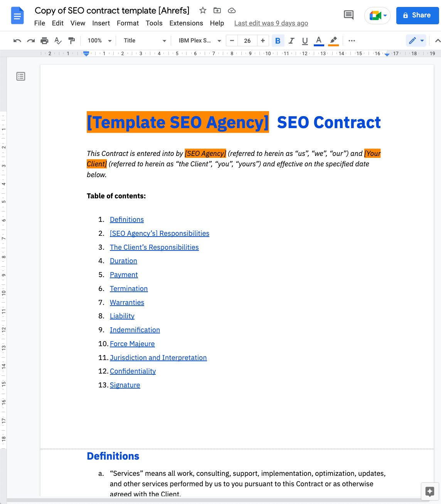Click the Print icon in the toolbar
Screen dimensions: 441x504
click(44, 40)
